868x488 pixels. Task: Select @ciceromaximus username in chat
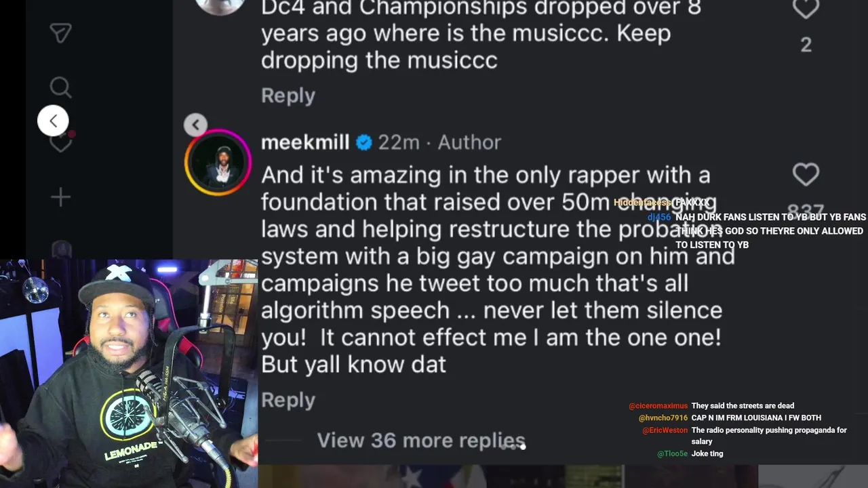click(x=658, y=406)
